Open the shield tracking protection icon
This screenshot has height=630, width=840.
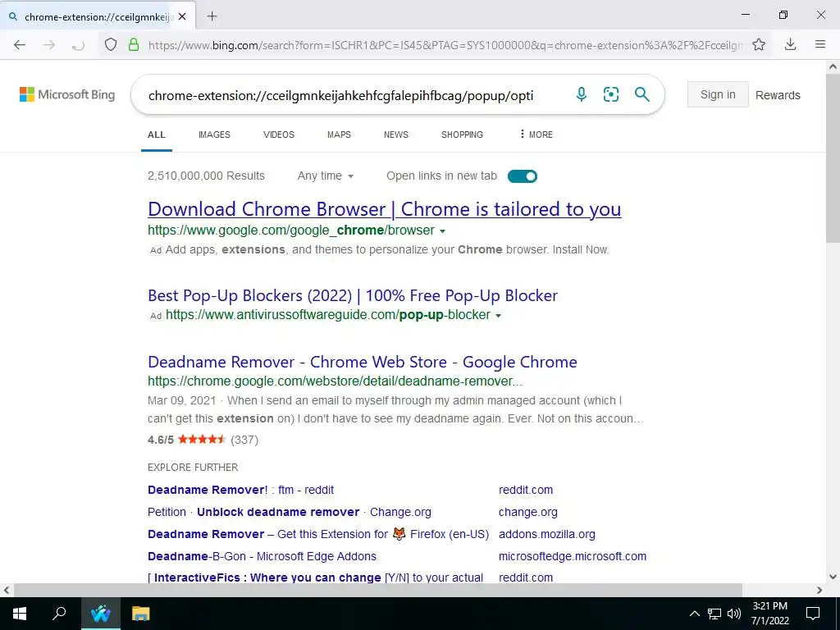(x=111, y=44)
